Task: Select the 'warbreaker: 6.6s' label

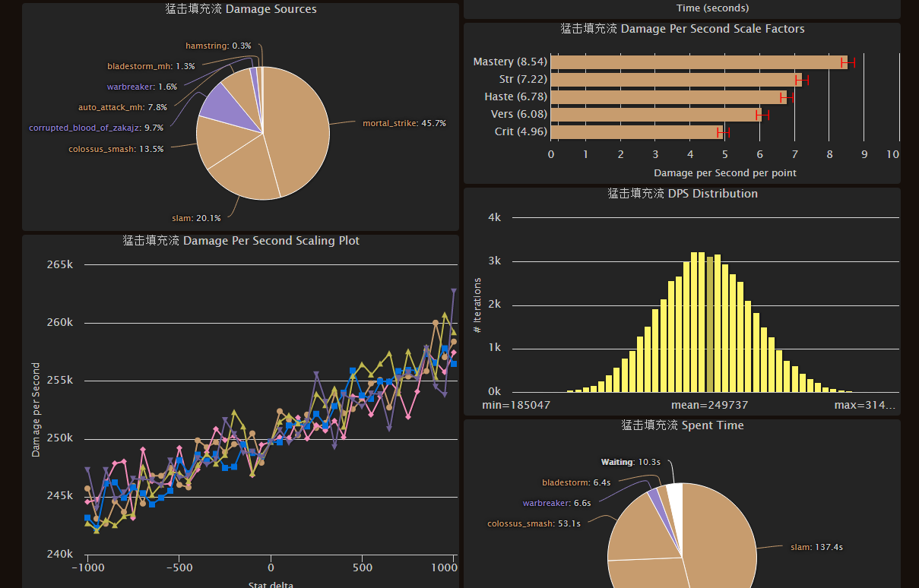Action: [556, 503]
